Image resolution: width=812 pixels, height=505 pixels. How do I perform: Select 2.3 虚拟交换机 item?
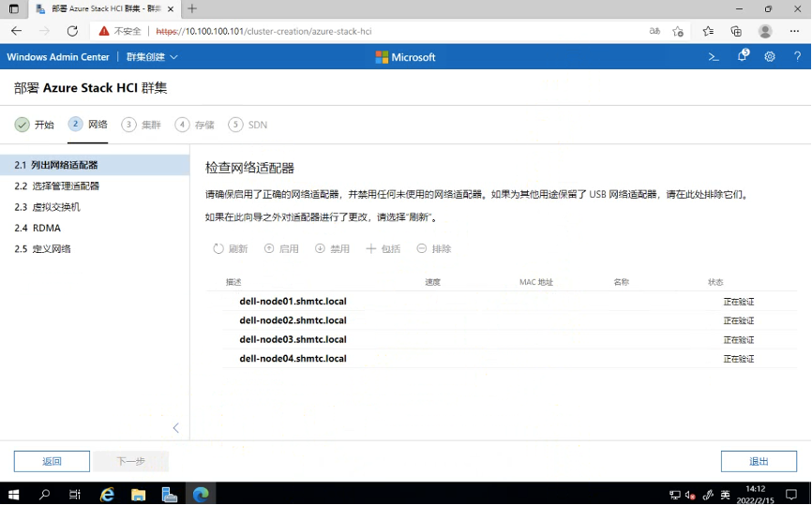[95, 207]
